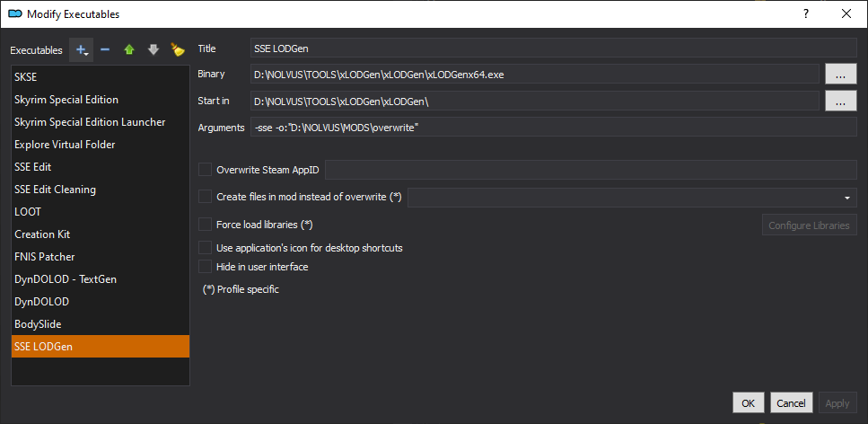The height and width of the screenshot is (424, 868).
Task: Click the Arguments input field
Action: 554,128
